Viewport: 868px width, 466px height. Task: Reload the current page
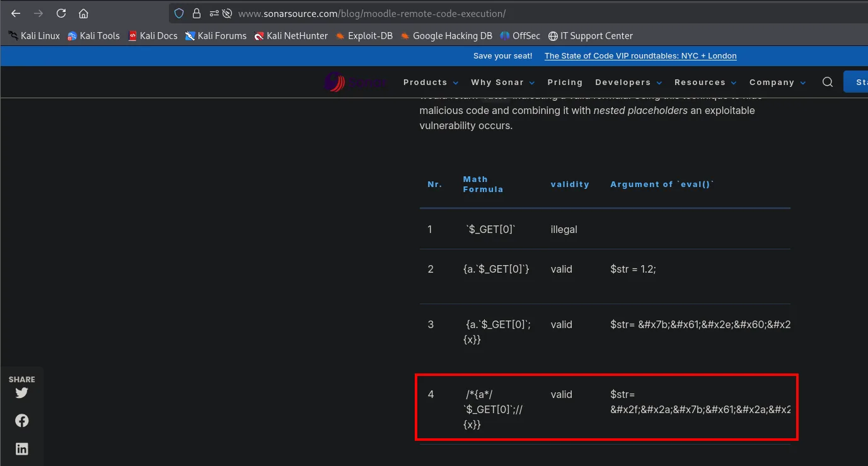(61, 13)
